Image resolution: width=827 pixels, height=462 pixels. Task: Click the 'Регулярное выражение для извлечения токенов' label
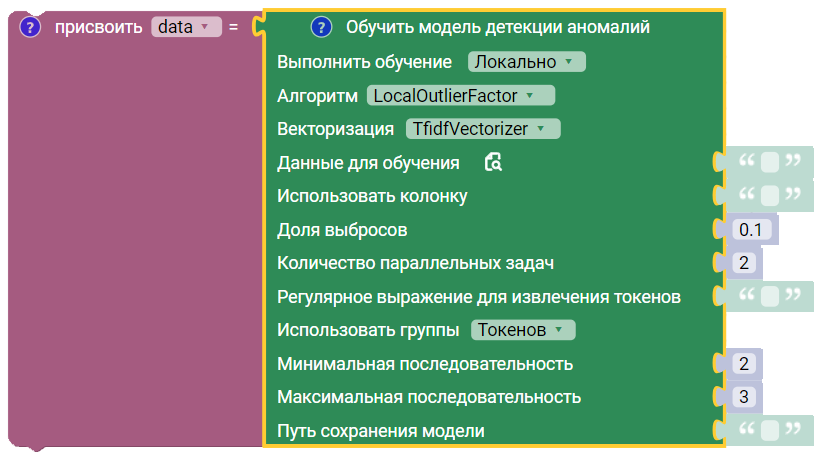[479, 297]
